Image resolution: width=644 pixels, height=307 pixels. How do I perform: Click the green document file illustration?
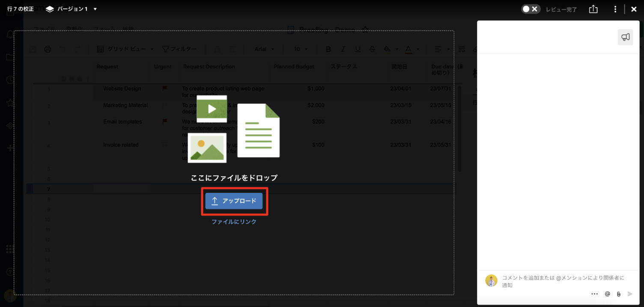(259, 130)
